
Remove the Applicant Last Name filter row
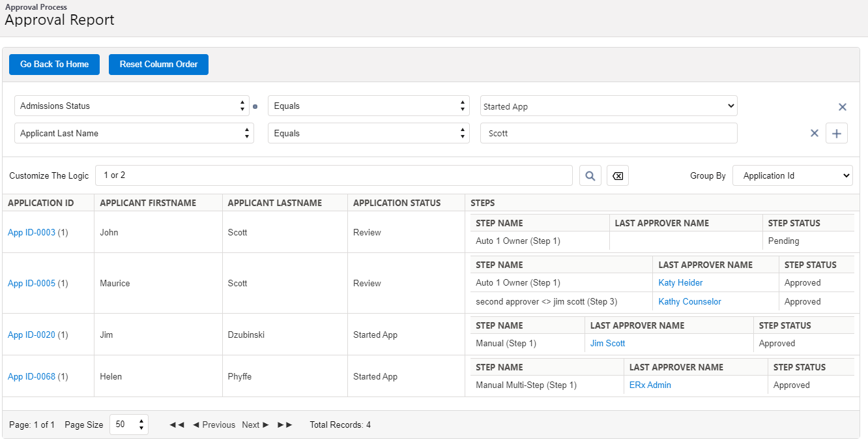click(814, 133)
